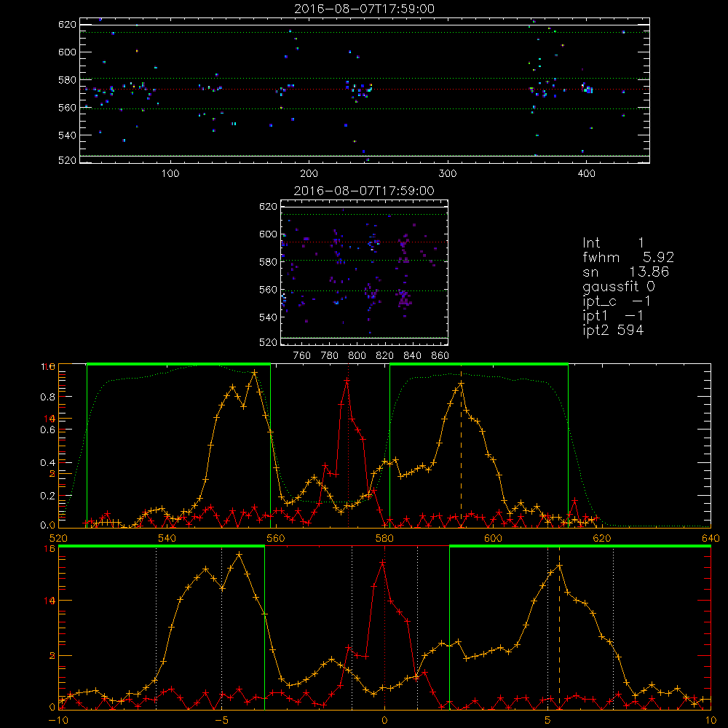Screen dimensions: 728x728
Task: Click x-axis label "640" of the upper profile plot
Action: (x=711, y=538)
